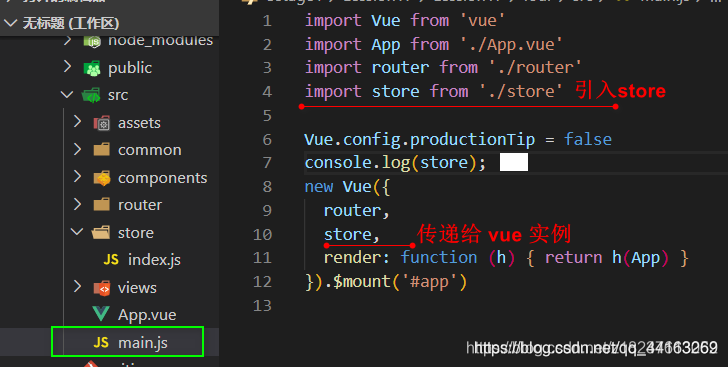Collapse the 无标题 (工作区) workspace section
Image resolution: width=728 pixels, height=367 pixels.
click(x=10, y=23)
